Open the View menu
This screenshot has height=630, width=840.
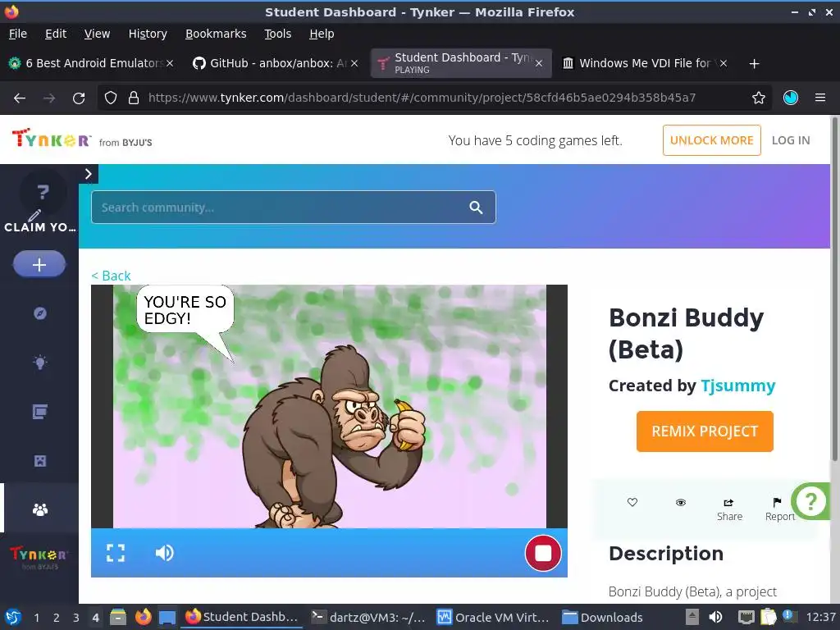pyautogui.click(x=97, y=34)
